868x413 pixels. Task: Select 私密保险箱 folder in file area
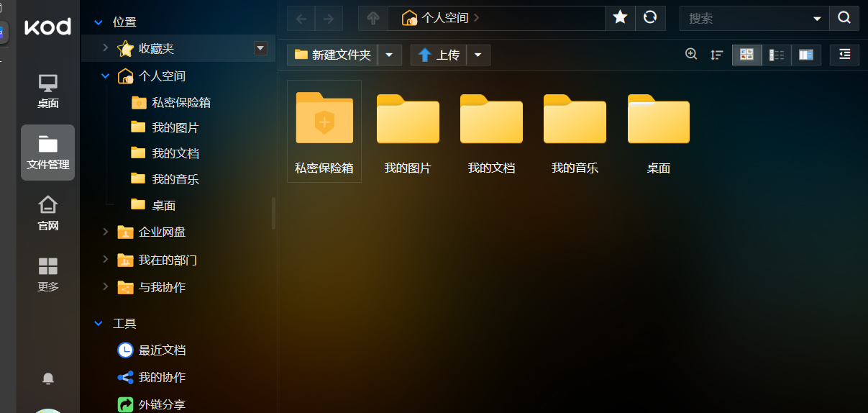[324, 131]
